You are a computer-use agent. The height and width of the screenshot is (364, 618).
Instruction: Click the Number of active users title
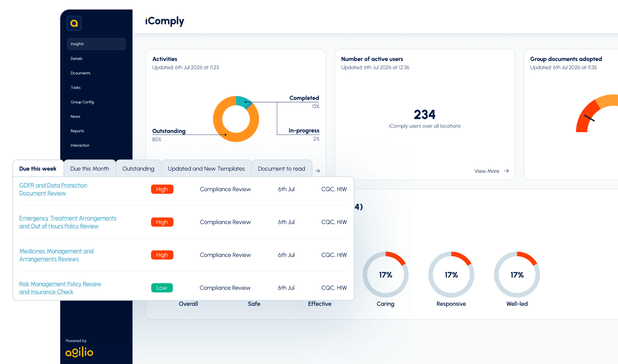click(372, 59)
